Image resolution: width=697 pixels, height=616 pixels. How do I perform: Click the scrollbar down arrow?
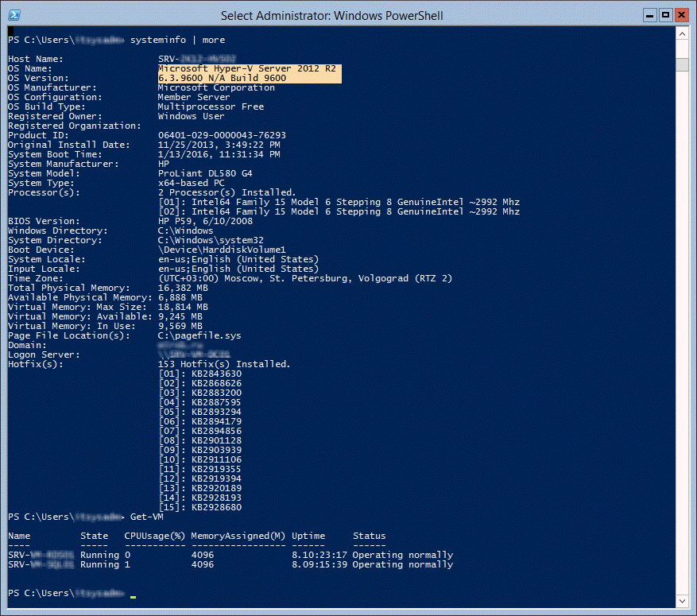pos(682,602)
